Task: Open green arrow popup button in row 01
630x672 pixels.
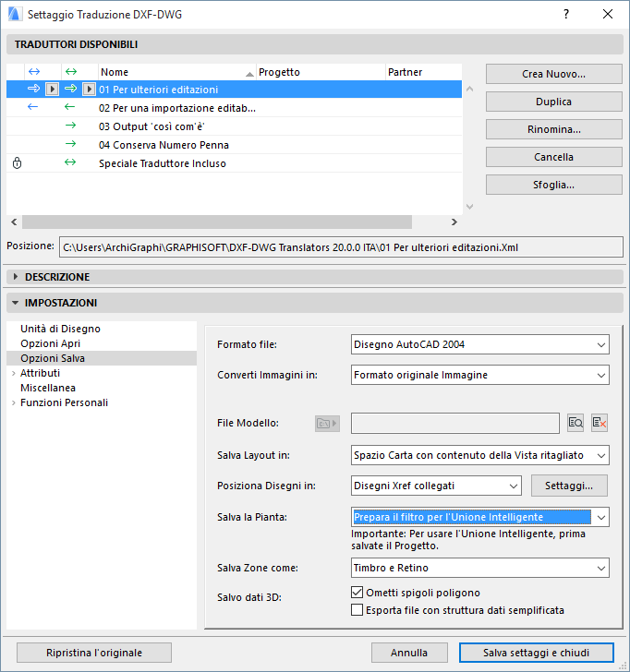Action: pyautogui.click(x=89, y=90)
